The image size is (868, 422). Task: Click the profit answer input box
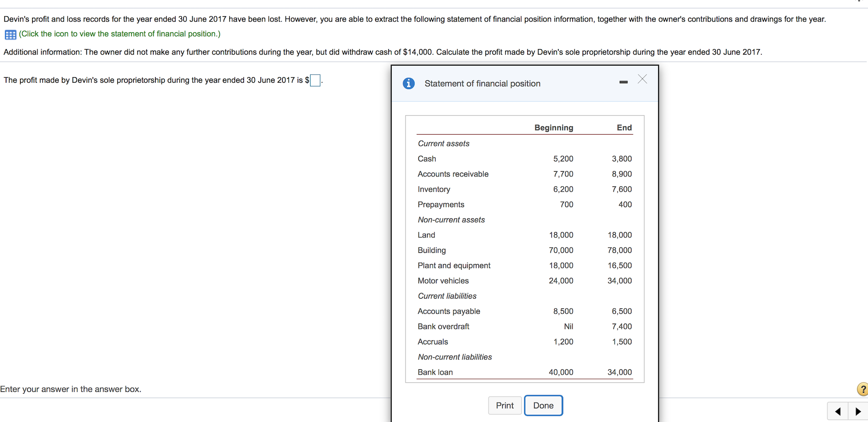(315, 80)
